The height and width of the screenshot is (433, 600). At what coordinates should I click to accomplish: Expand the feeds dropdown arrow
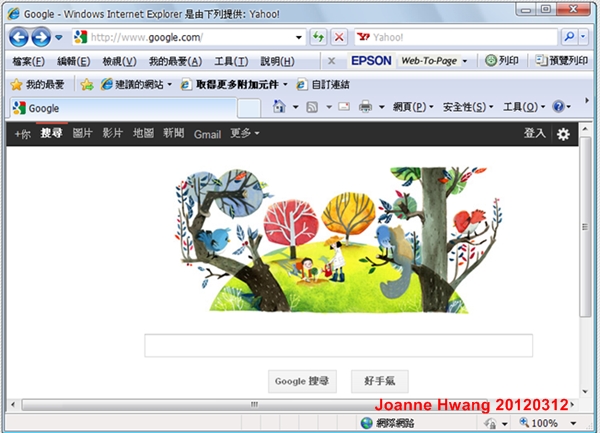[x=329, y=107]
